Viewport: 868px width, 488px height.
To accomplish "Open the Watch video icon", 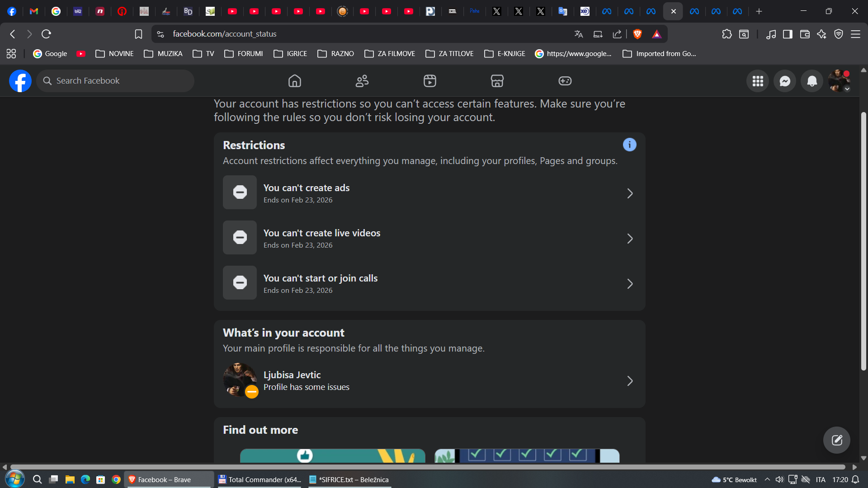I will (x=429, y=81).
